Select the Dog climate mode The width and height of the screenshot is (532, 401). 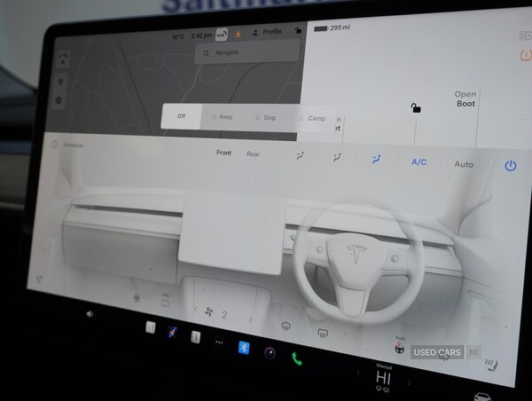(266, 117)
